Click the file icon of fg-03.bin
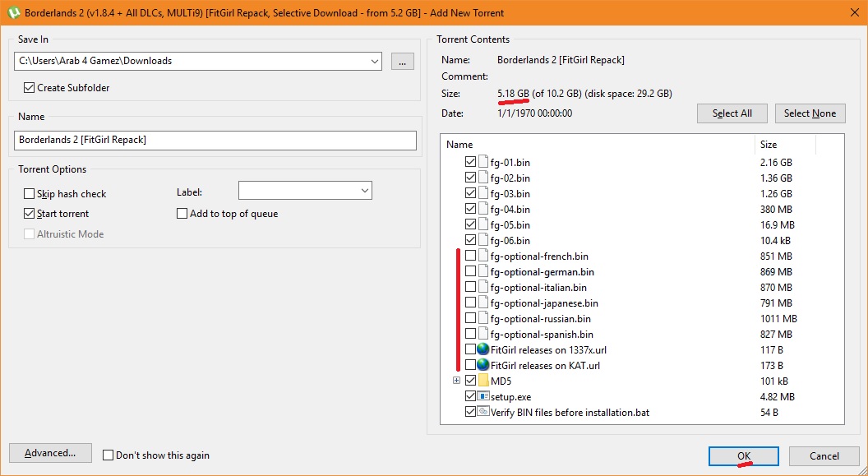This screenshot has width=868, height=476. [x=483, y=193]
